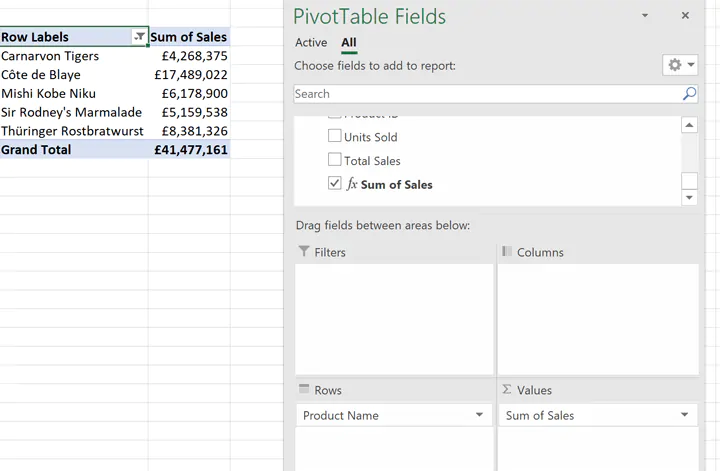Check the Units Sold field checkbox
The height and width of the screenshot is (471, 720).
(335, 136)
